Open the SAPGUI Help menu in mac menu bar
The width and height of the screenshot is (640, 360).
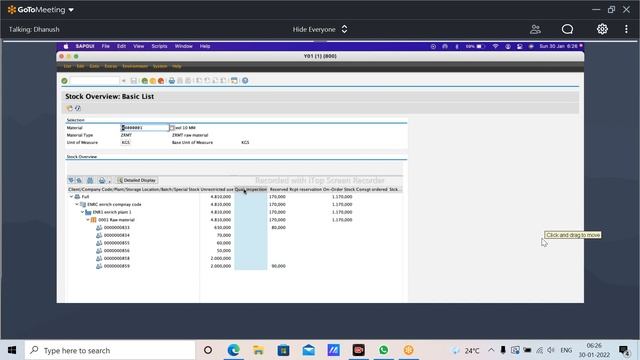[205, 46]
